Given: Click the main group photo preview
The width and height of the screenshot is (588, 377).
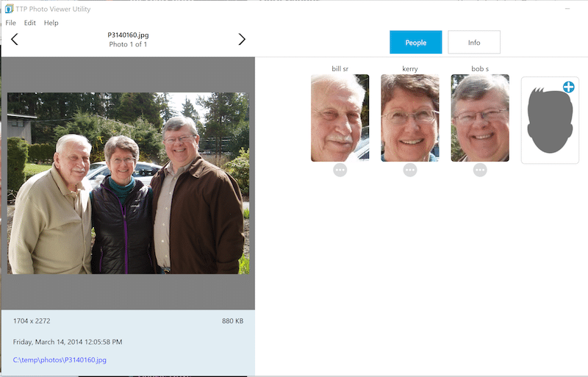Looking at the screenshot, I should pyautogui.click(x=128, y=183).
